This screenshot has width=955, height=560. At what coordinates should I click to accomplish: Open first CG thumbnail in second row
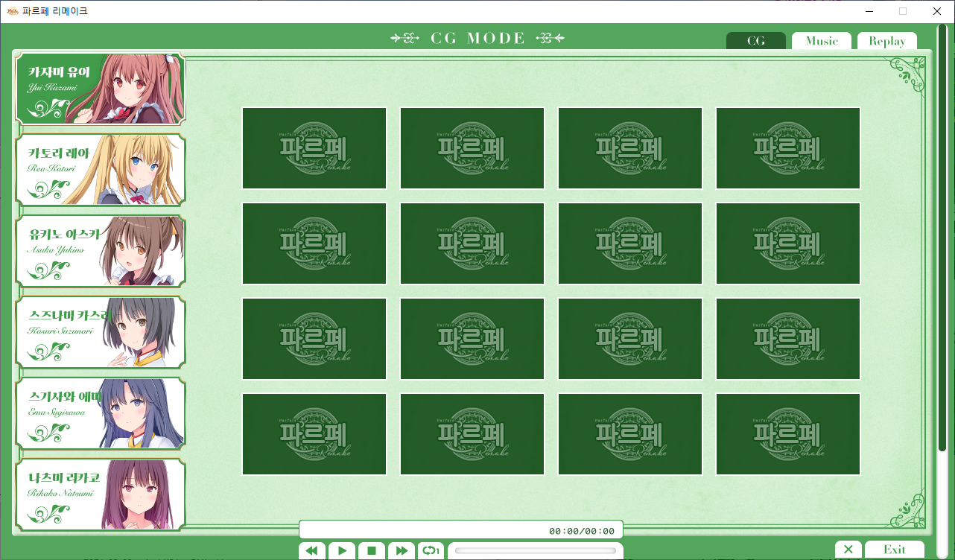314,244
